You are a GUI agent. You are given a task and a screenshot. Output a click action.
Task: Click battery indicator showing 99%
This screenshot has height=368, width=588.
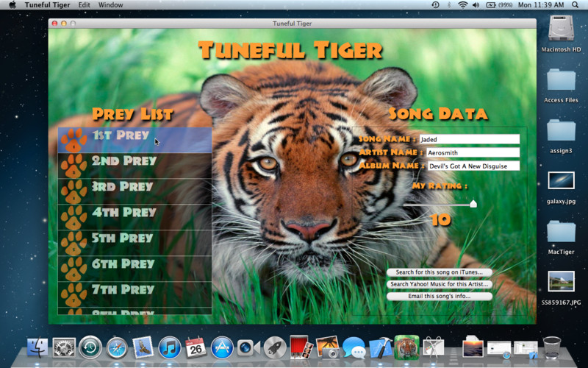click(x=499, y=5)
